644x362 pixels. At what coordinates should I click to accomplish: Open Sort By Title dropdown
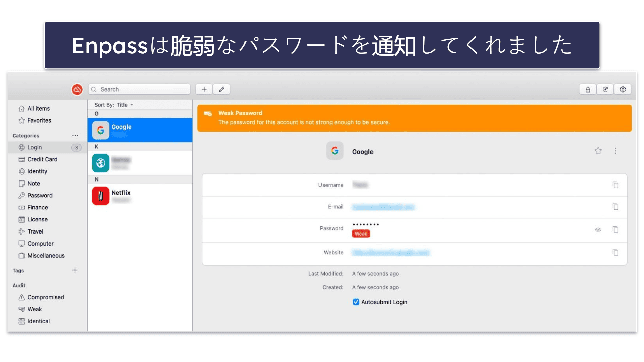pyautogui.click(x=114, y=105)
